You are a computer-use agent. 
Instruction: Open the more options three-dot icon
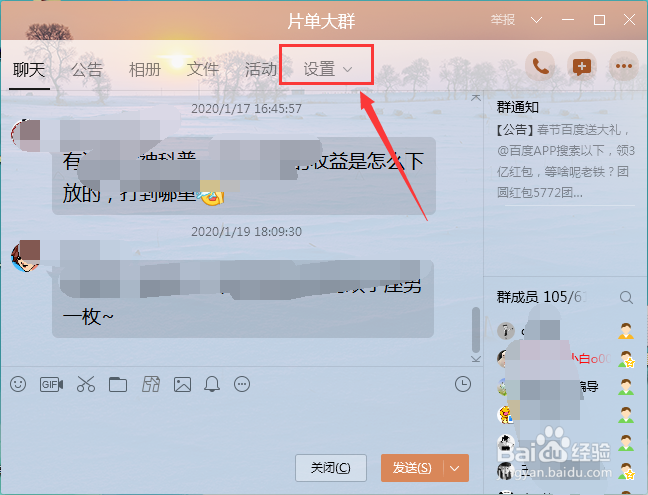(624, 66)
